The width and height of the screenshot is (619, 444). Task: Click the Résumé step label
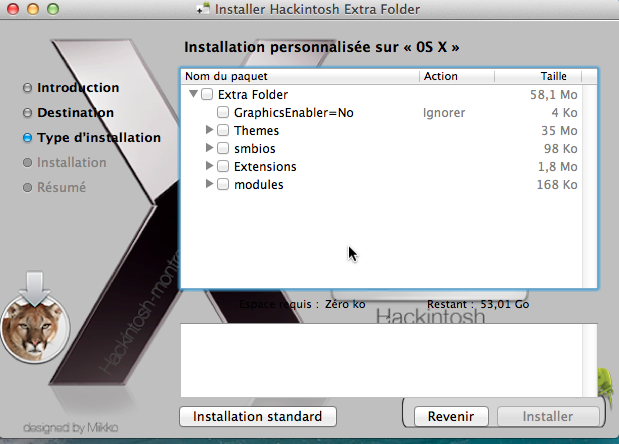tap(61, 187)
